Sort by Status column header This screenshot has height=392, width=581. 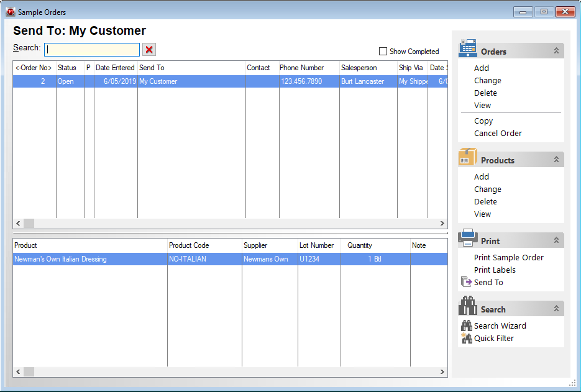(70, 68)
